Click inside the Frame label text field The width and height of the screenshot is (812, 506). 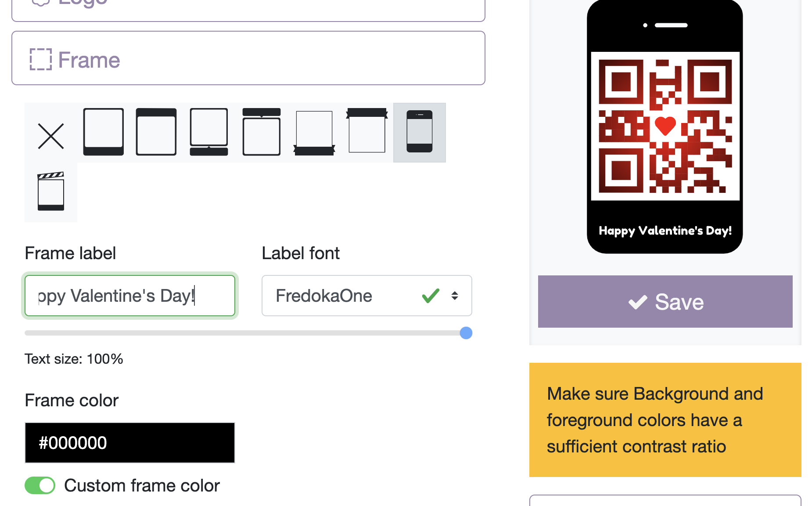pos(129,296)
